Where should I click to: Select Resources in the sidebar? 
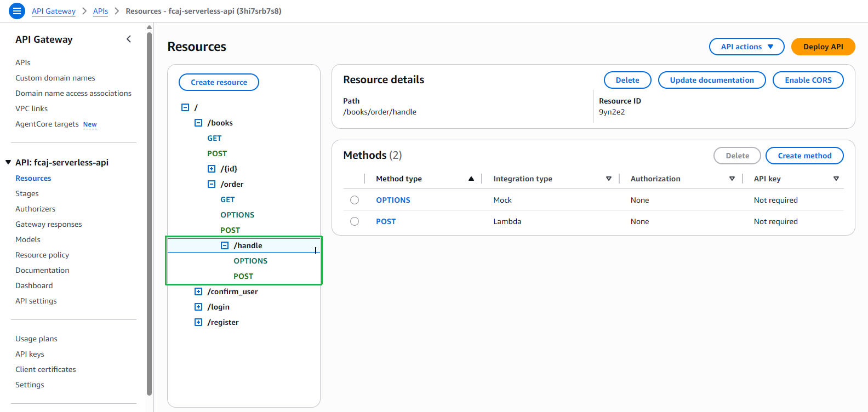33,178
